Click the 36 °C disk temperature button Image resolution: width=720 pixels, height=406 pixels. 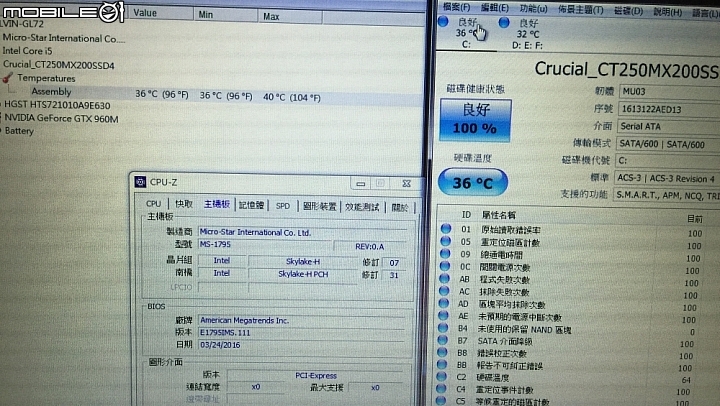(x=473, y=182)
